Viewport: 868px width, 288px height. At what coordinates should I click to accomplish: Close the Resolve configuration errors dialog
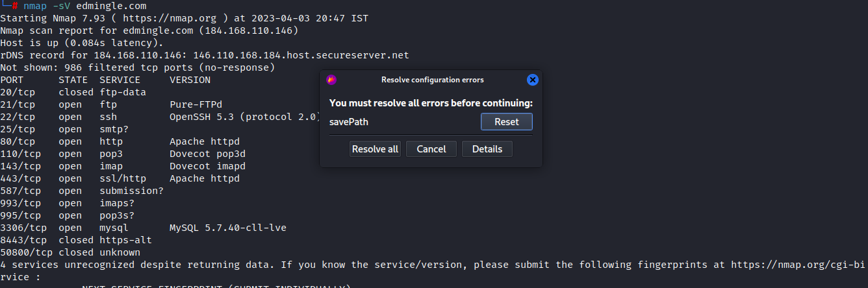click(x=532, y=80)
